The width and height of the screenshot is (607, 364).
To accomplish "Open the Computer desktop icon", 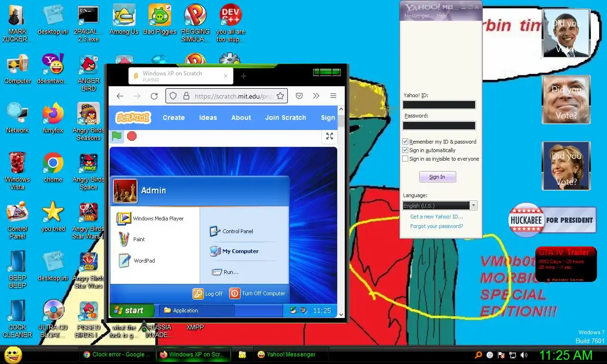I will pyautogui.click(x=18, y=69).
